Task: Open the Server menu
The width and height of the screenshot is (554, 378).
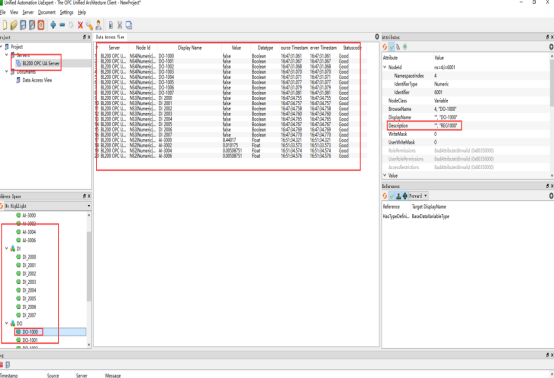Action: coord(28,12)
